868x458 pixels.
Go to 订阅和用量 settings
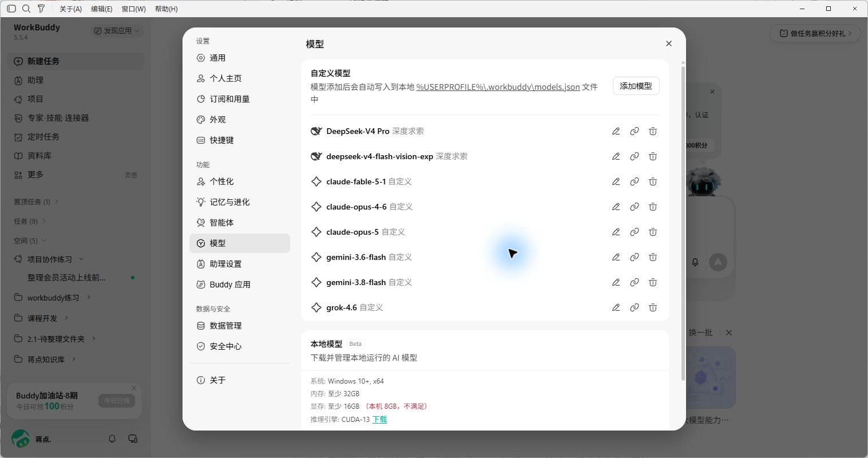pos(240,99)
